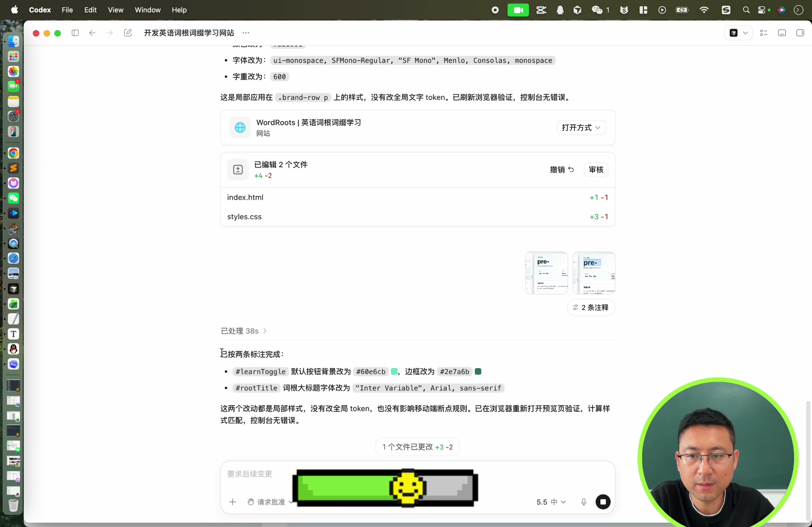The image size is (812, 527).
Task: Add attachment with plus icon
Action: pyautogui.click(x=232, y=502)
